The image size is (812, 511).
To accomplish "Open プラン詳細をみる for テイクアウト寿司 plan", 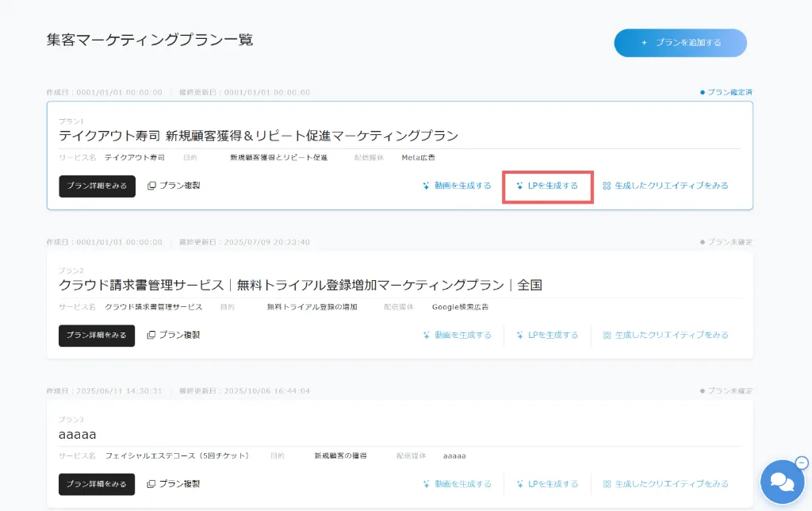I will click(x=97, y=186).
